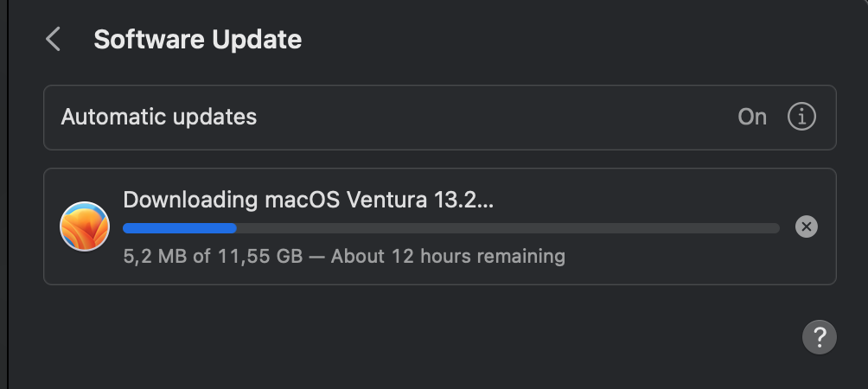Click the "Software Update" page title
The width and height of the screenshot is (868, 389).
[197, 40]
